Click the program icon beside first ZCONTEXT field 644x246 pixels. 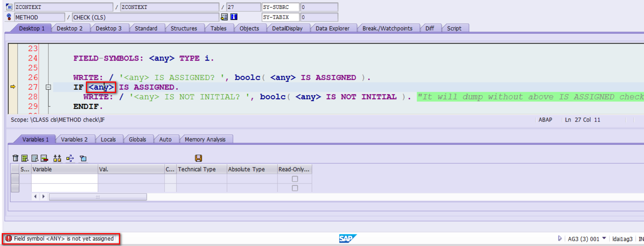click(x=9, y=7)
